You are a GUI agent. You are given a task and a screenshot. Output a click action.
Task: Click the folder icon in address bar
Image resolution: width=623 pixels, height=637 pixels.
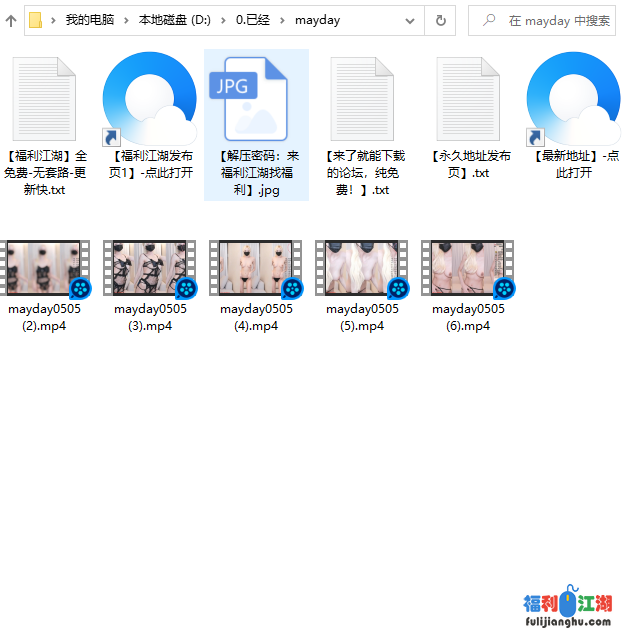pyautogui.click(x=36, y=20)
